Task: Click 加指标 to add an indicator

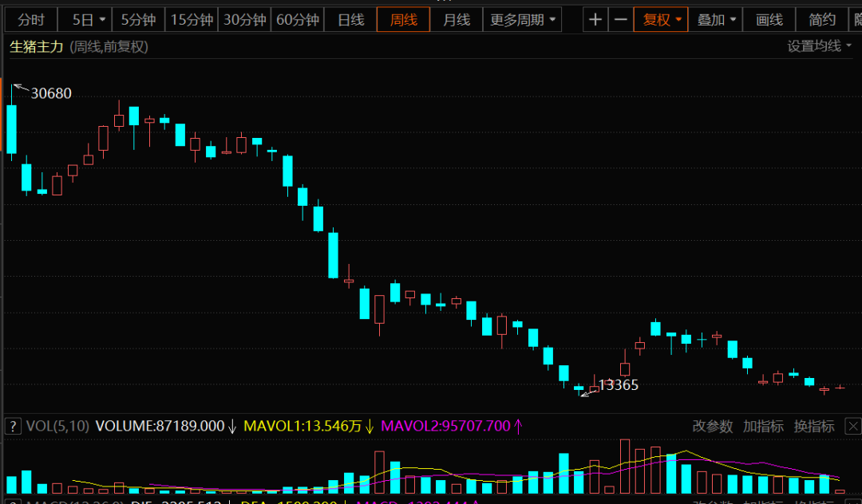Action: 763,427
